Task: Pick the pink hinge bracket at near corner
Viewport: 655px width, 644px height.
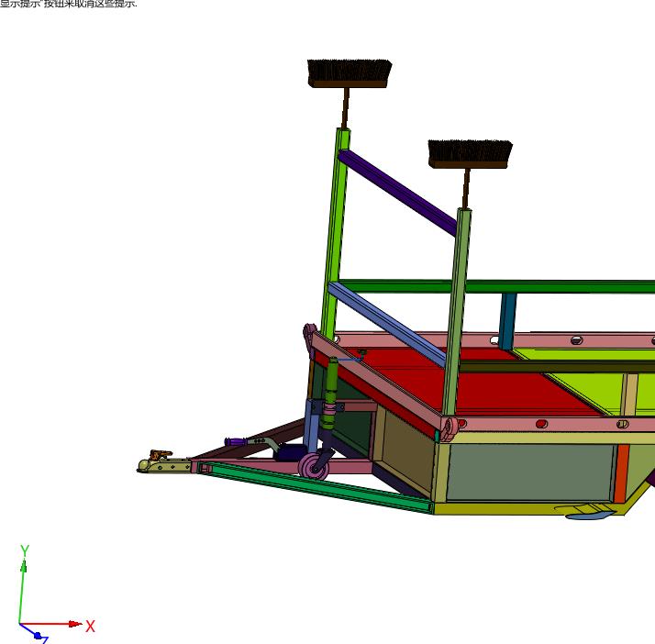Action: (450, 428)
